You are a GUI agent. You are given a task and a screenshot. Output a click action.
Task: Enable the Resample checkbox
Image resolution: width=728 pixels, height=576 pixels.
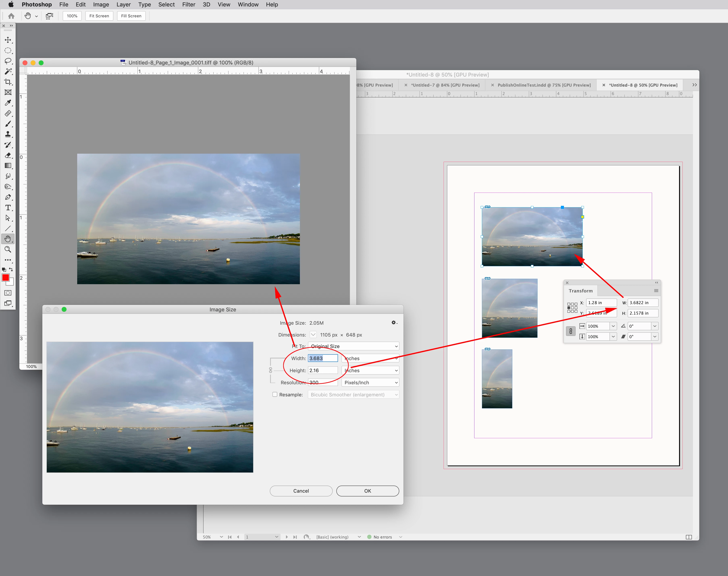(x=275, y=395)
